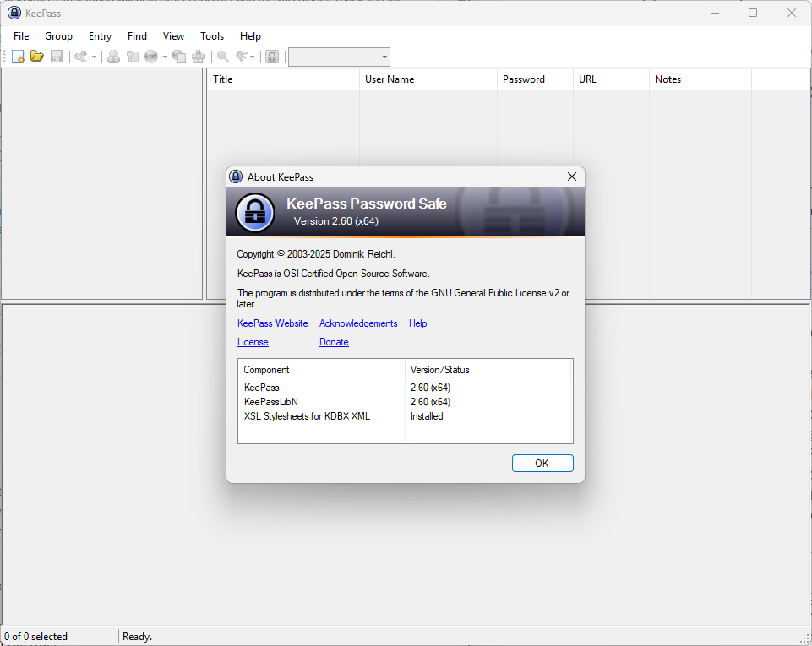The image size is (812, 646).
Task: Start a search with the magnifier icon
Action: (x=221, y=56)
